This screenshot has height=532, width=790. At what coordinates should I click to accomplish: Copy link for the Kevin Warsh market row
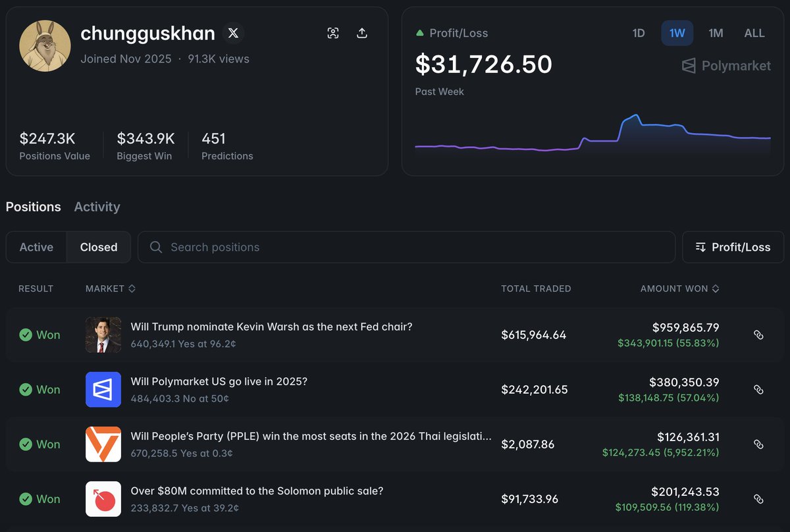(x=758, y=335)
